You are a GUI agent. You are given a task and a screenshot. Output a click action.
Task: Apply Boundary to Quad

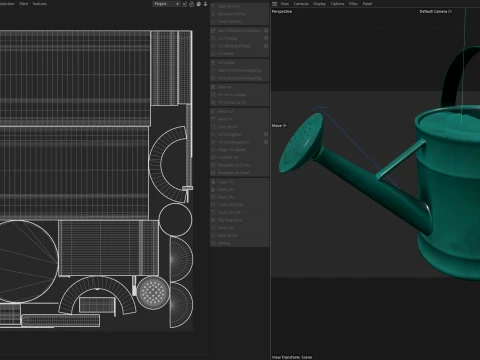tap(239, 173)
